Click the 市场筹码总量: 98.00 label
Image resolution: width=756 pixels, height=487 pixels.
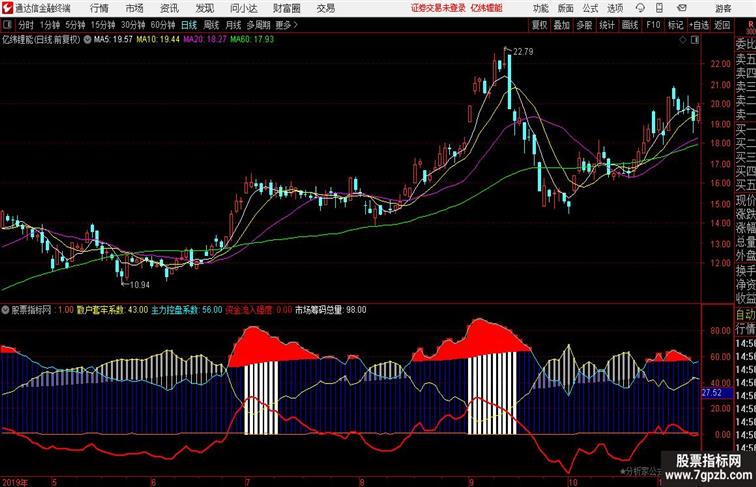pyautogui.click(x=331, y=310)
